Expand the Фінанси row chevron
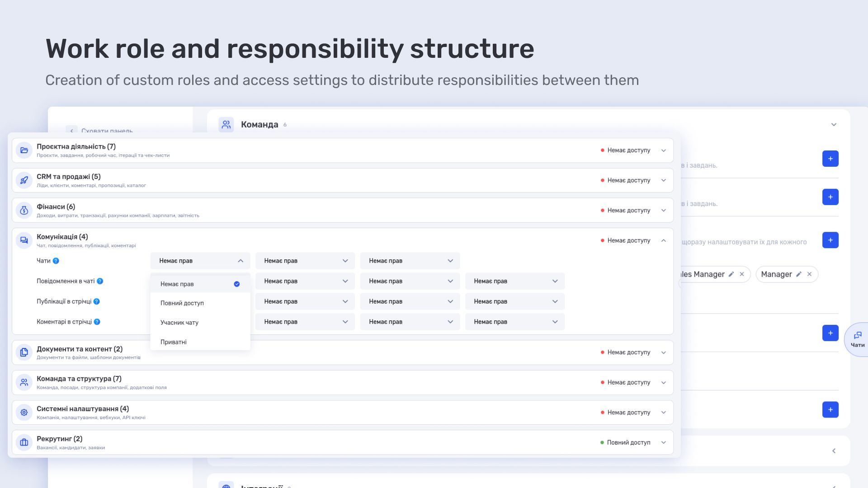 [x=664, y=211]
